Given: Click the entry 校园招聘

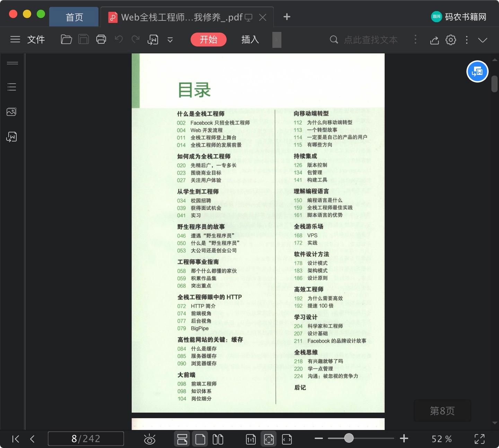Looking at the screenshot, I should coord(201,201).
